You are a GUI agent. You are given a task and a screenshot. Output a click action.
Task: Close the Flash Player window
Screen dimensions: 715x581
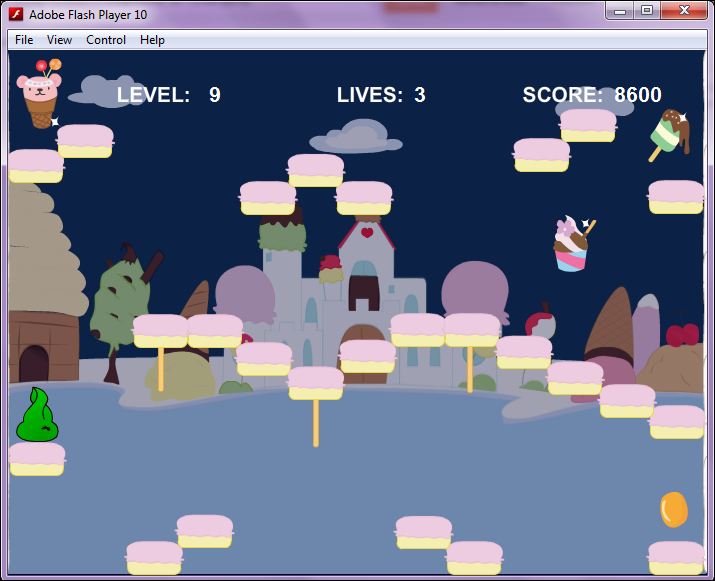[x=684, y=11]
